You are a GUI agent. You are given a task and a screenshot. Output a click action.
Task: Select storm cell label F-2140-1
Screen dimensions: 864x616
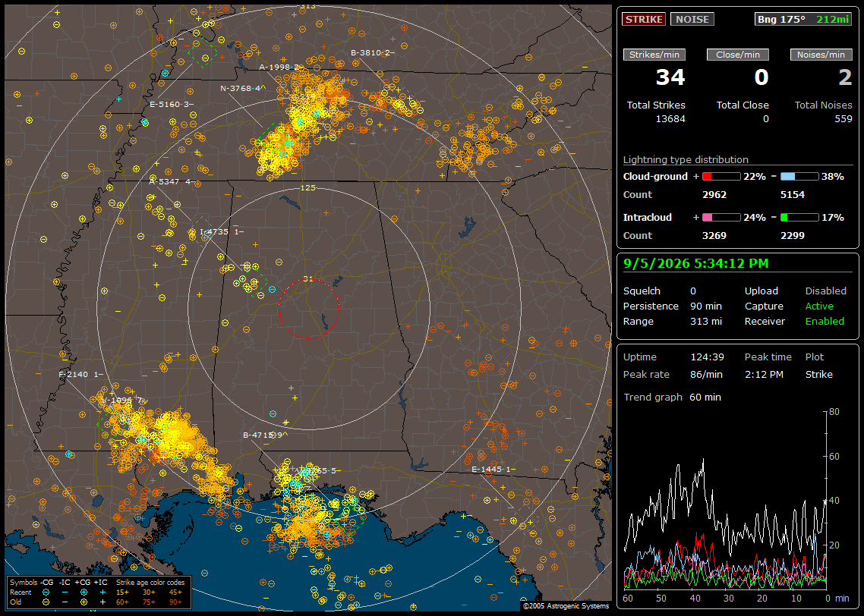[80, 374]
